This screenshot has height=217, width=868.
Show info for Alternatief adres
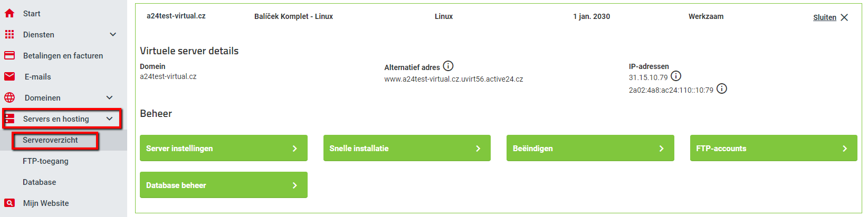448,66
